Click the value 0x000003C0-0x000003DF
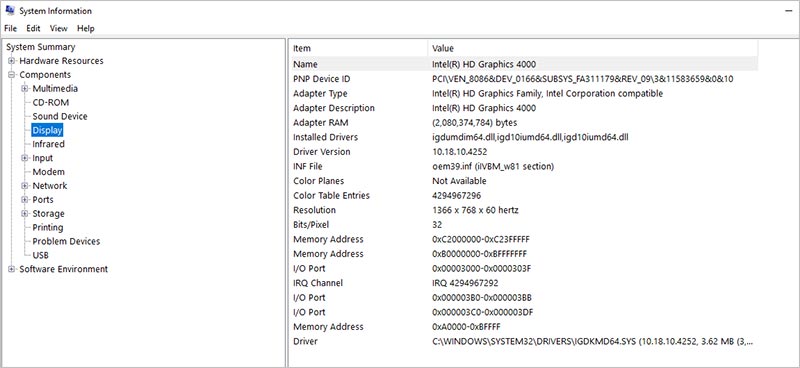 (482, 312)
